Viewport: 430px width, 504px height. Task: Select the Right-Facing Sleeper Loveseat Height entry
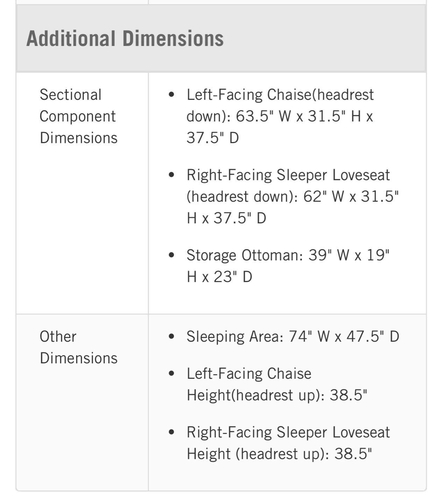click(x=288, y=443)
